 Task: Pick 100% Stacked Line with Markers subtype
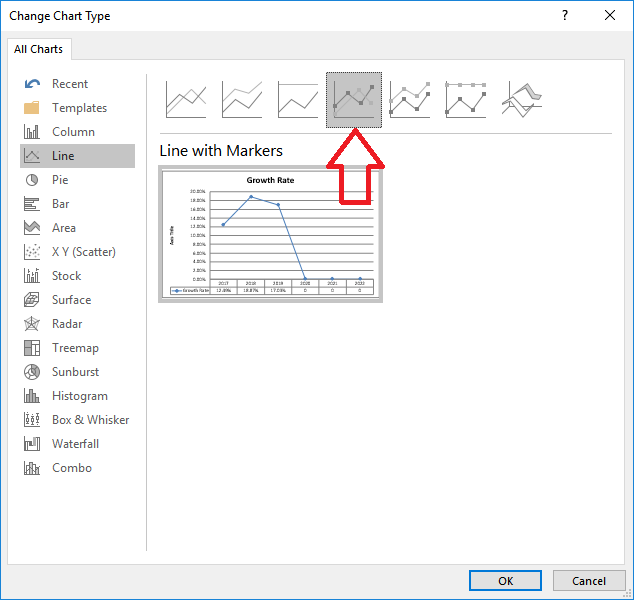(x=465, y=100)
